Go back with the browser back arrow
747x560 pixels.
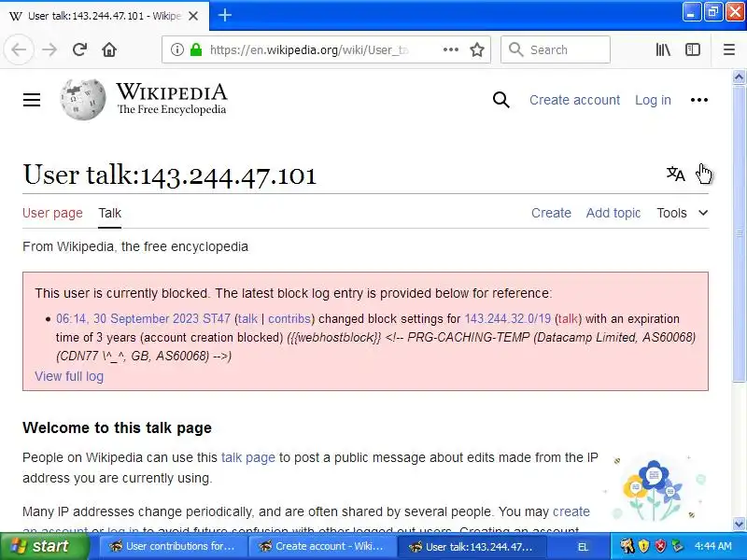click(19, 49)
